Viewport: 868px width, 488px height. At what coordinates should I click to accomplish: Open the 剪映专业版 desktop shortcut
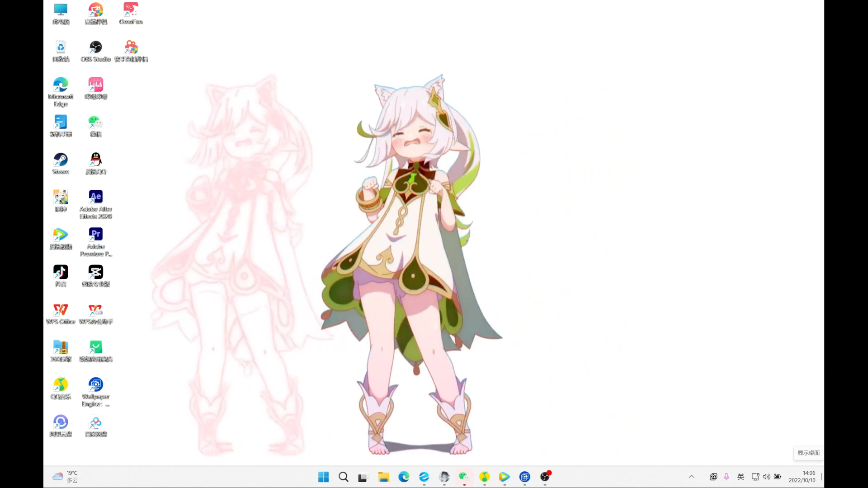(x=96, y=277)
